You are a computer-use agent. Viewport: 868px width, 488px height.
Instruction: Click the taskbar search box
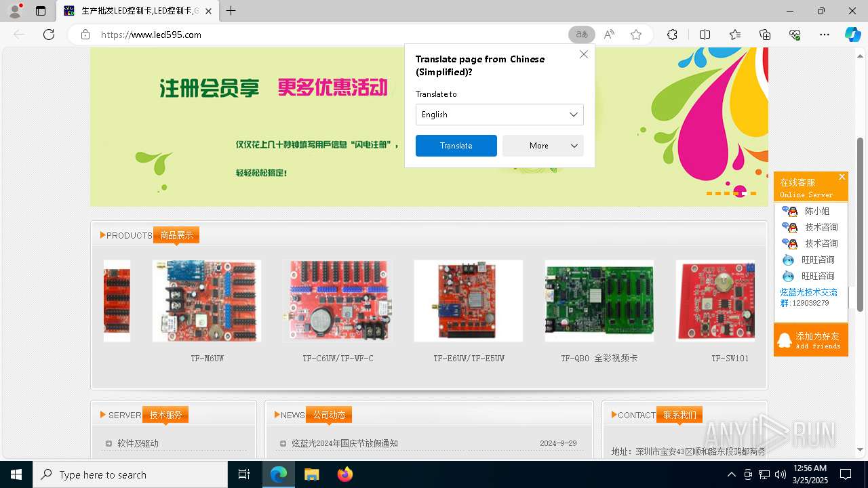130,474
